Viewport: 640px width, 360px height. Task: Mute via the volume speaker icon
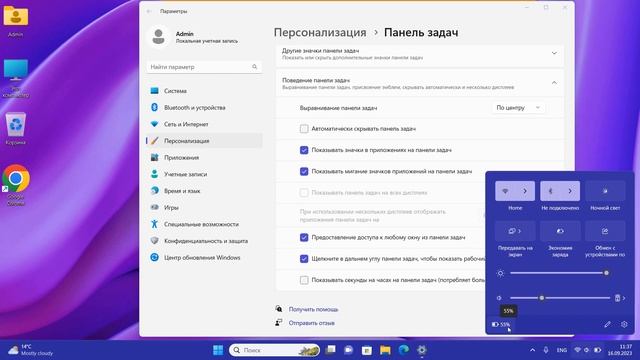point(499,298)
